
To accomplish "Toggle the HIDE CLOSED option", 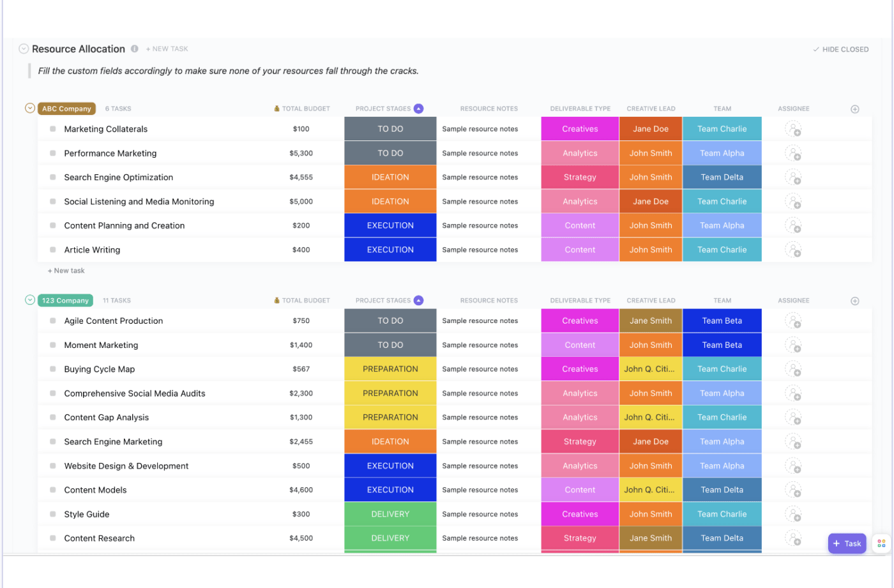I will point(840,49).
